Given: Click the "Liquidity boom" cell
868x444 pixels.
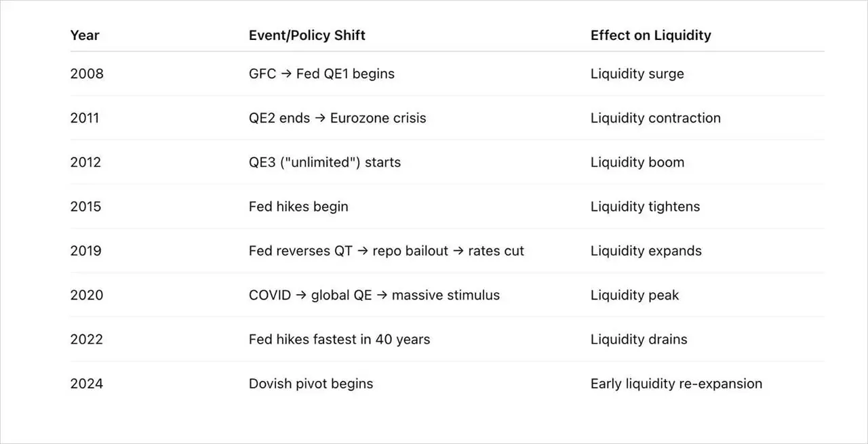Looking at the screenshot, I should (x=637, y=162).
